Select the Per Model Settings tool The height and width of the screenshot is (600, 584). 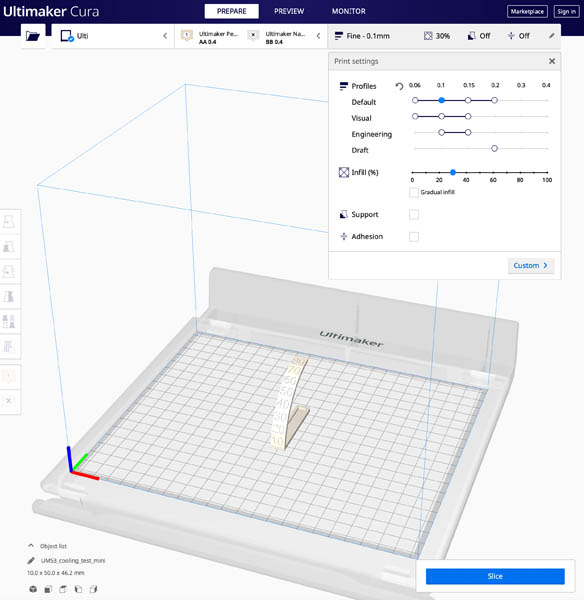(9, 321)
